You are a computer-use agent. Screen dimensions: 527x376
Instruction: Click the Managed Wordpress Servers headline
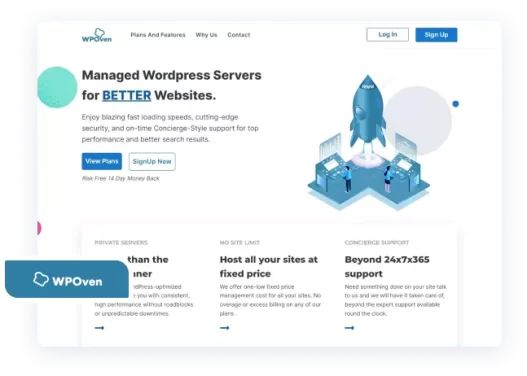(x=171, y=85)
